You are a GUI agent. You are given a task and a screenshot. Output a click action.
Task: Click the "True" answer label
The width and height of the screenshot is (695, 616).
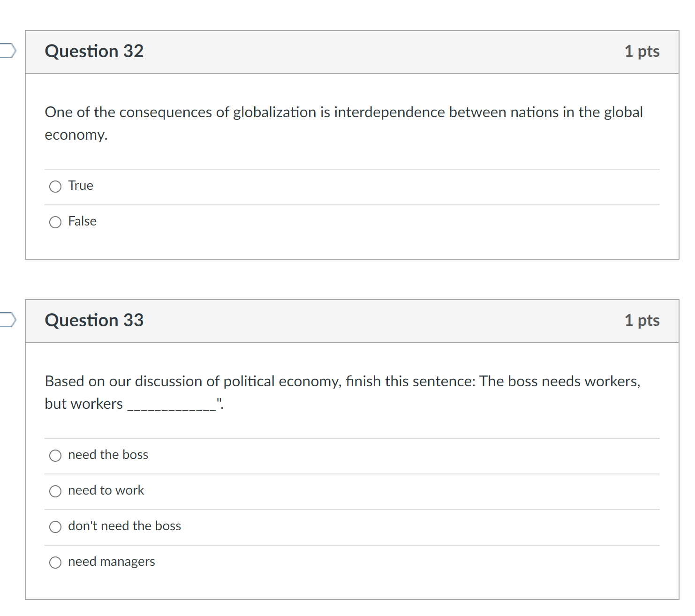[x=81, y=186]
